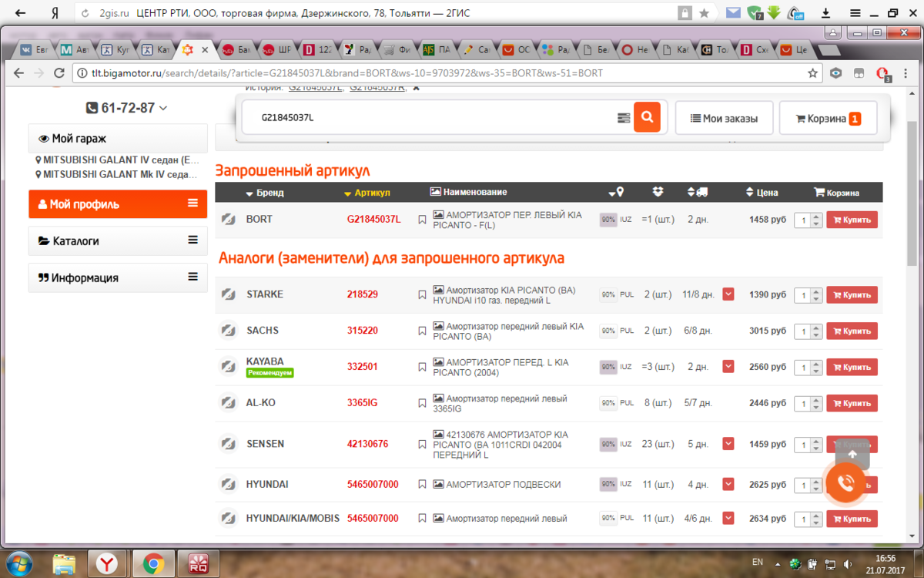Click Chrome forward arrow button
This screenshot has width=924, height=578.
pos(39,73)
